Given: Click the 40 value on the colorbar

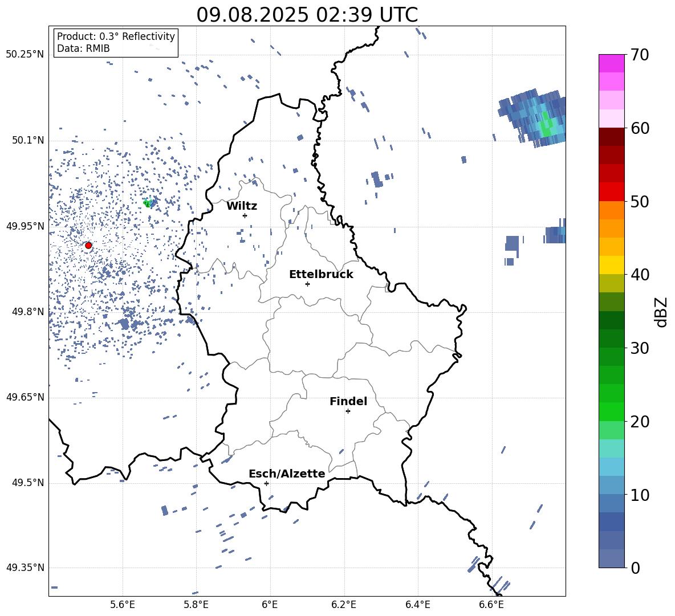Looking at the screenshot, I should [x=640, y=275].
